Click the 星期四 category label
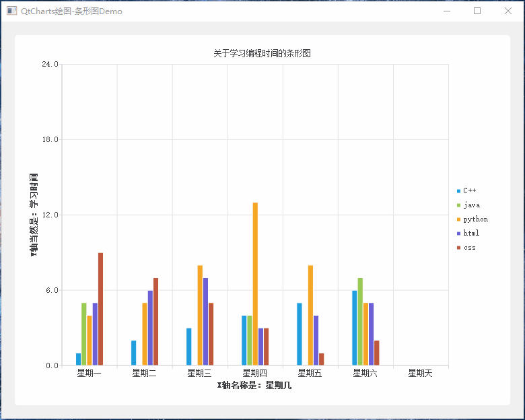Viewport: 525px width, 420px height. pos(255,373)
